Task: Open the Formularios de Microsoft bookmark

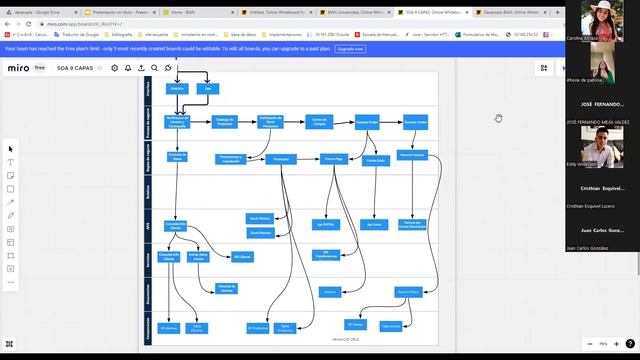Action: (477, 35)
